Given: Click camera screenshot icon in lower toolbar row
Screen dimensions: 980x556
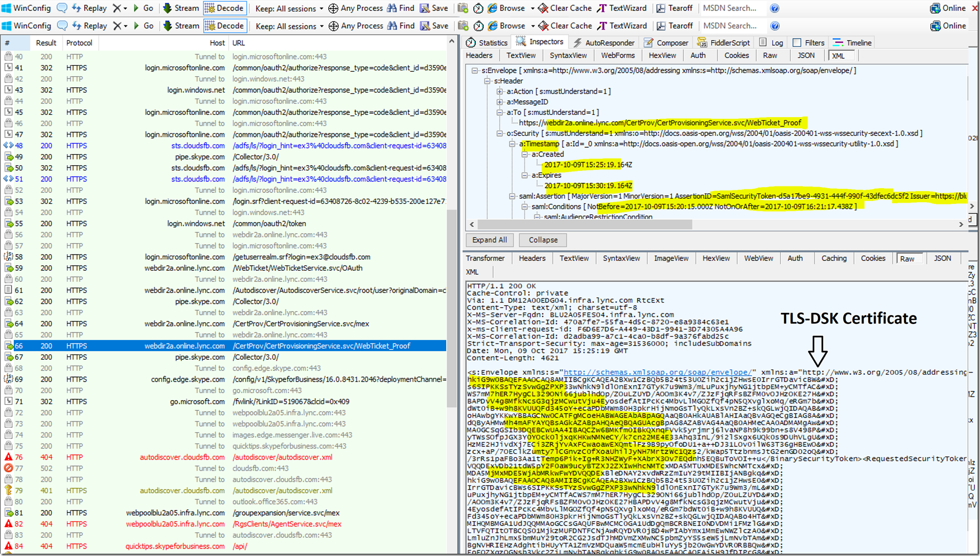Looking at the screenshot, I should pos(463,26).
